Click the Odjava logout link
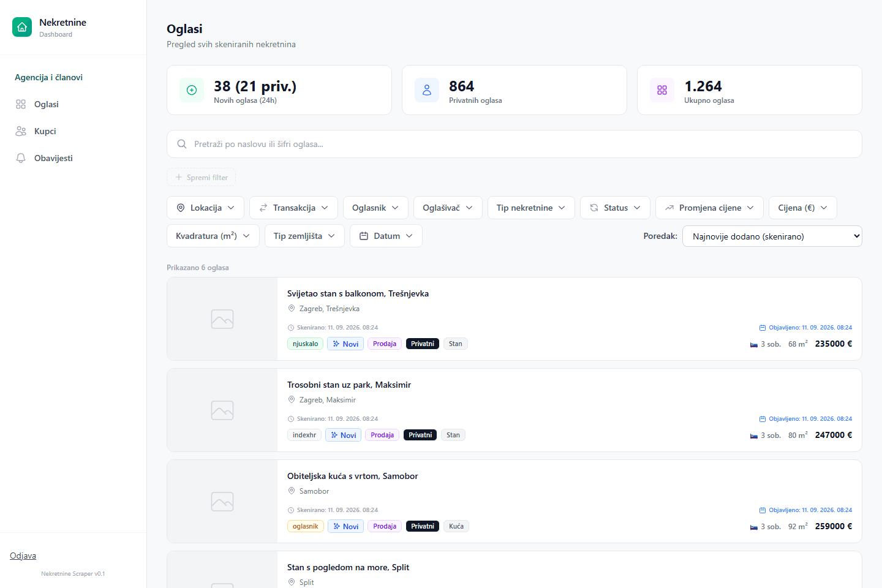 coord(23,556)
